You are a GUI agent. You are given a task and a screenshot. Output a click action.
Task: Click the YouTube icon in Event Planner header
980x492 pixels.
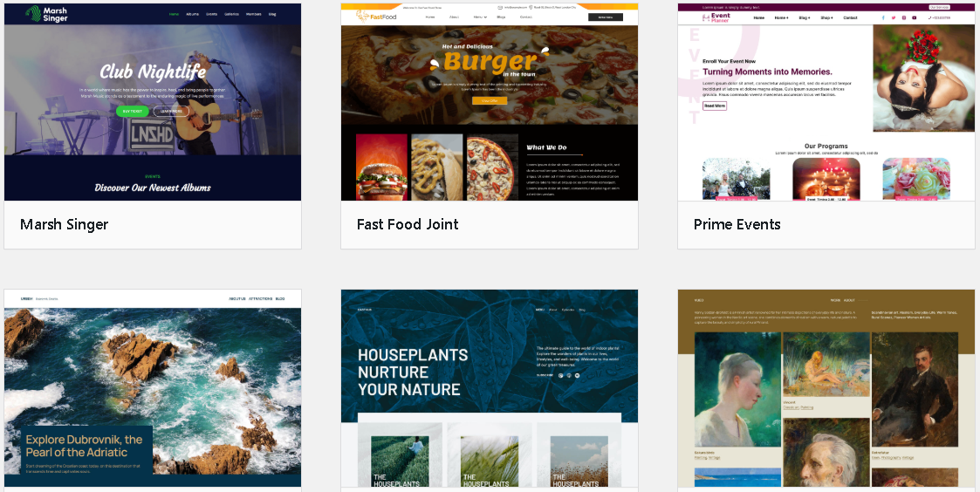click(x=914, y=18)
